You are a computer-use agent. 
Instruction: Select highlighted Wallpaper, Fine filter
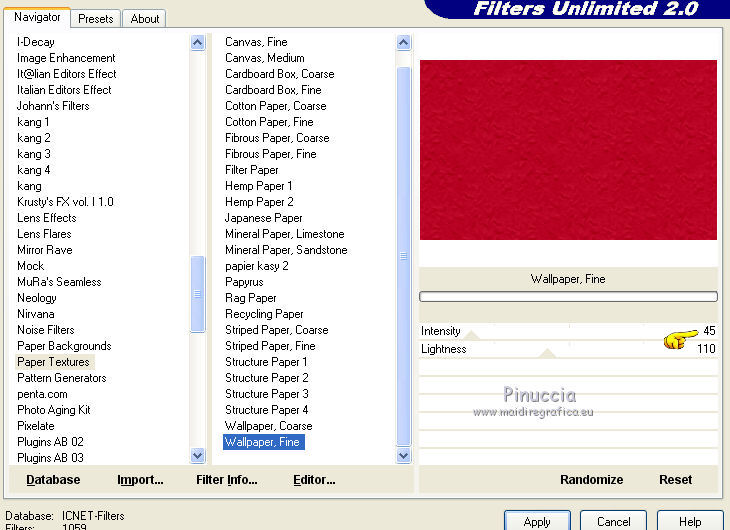pos(264,442)
